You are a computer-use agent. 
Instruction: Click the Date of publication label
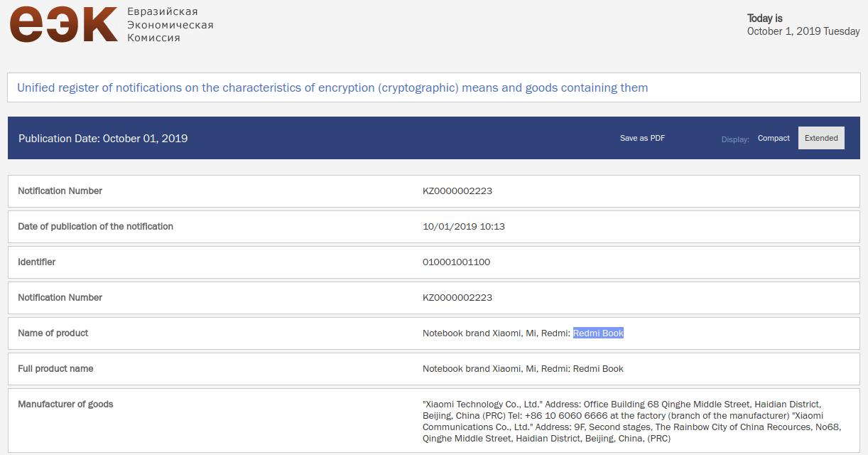[95, 227]
